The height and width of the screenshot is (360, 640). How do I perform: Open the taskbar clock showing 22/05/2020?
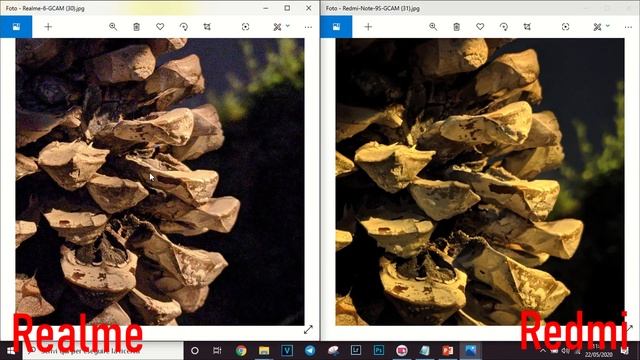click(598, 351)
